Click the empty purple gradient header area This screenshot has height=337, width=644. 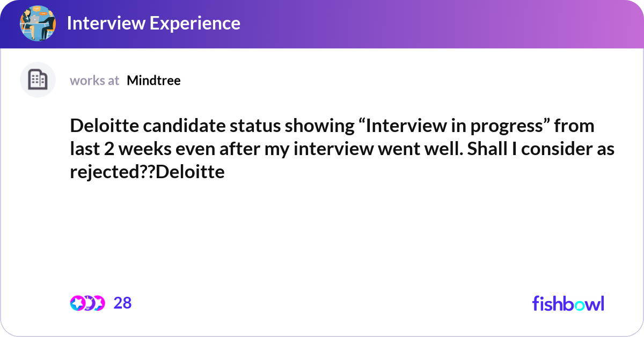[x=429, y=24]
